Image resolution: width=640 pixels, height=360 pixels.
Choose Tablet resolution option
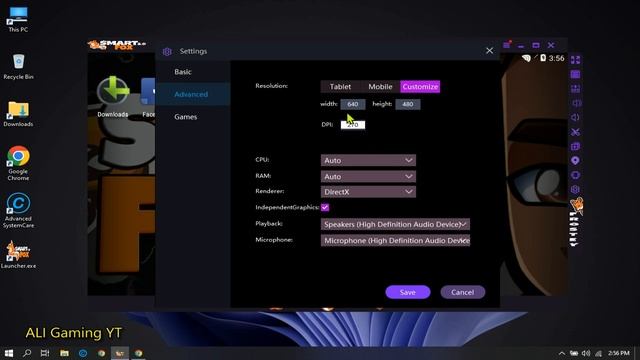point(340,87)
